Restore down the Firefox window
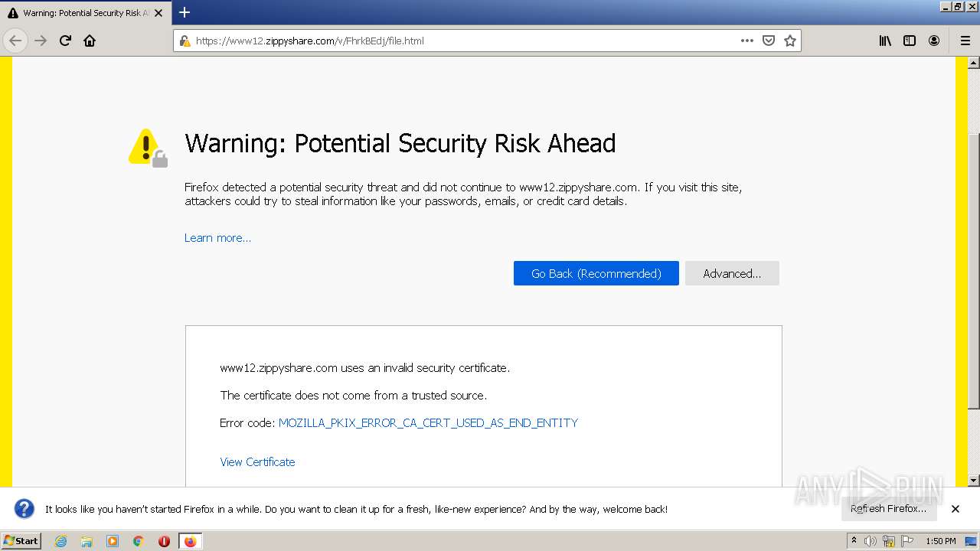The image size is (980, 551). click(x=958, y=6)
